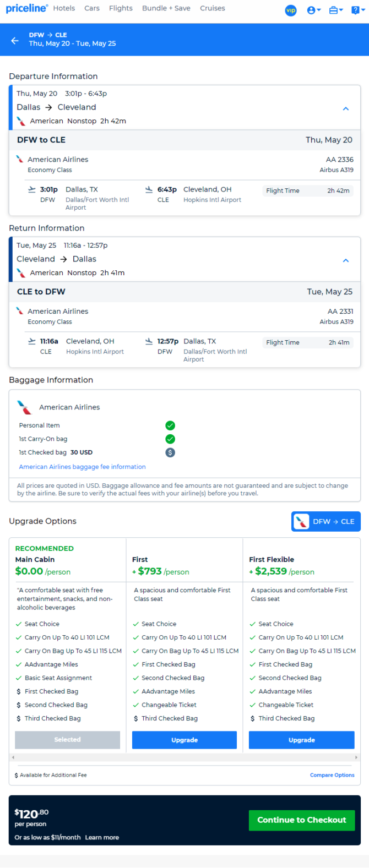
Task: Click Upgrade under First Flexible fare
Action: [x=302, y=740]
